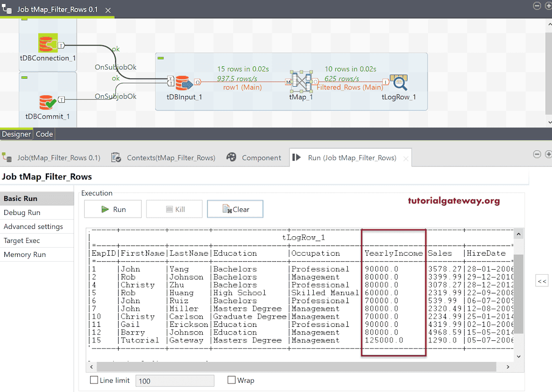Enable the Line limit checkbox

tap(94, 380)
